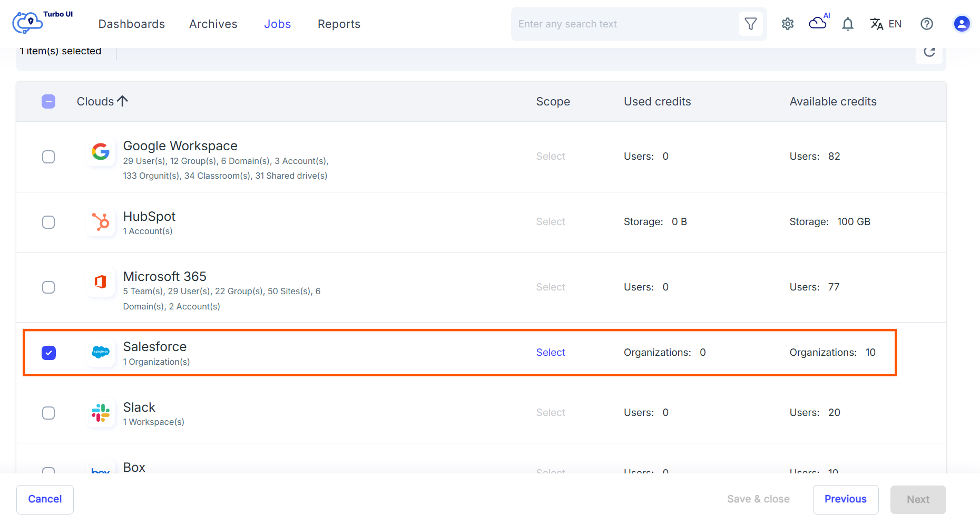Go to Dashboards menu
Screen dimensions: 980x524
click(132, 24)
